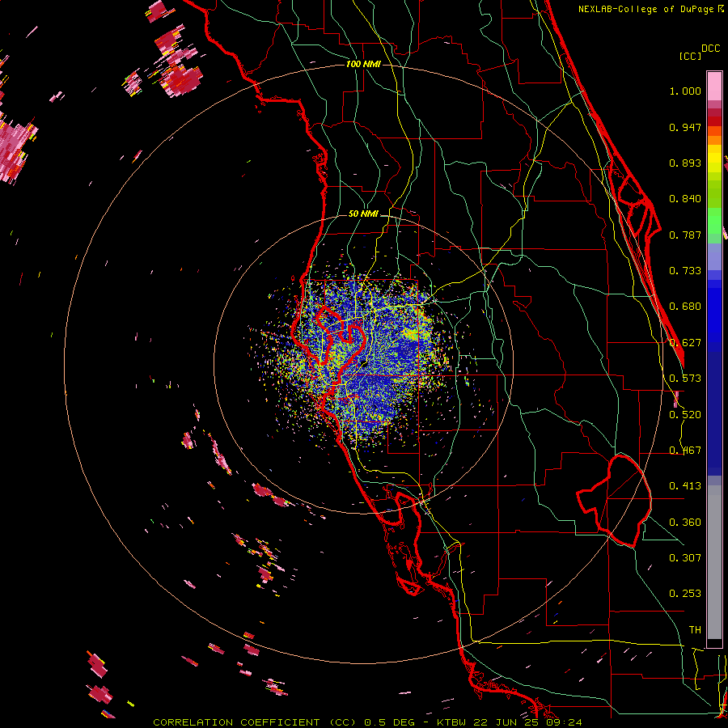Select the 0.520 scale value
This screenshot has height=728, width=728.
685,415
